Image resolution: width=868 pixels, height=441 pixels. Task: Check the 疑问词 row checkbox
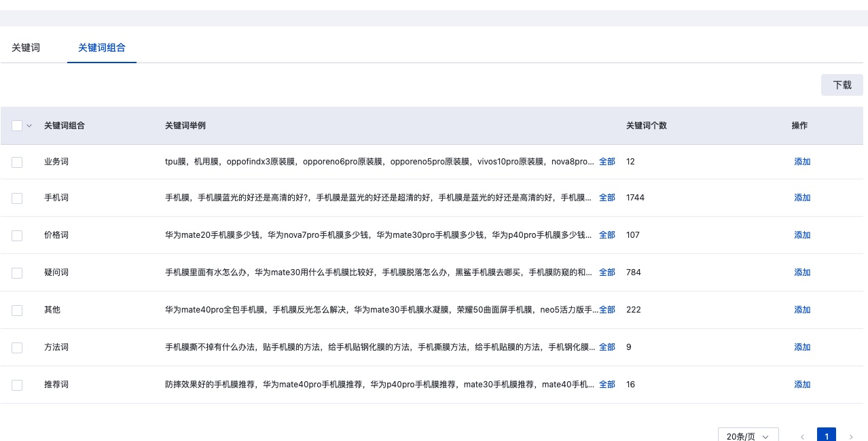[x=17, y=272]
